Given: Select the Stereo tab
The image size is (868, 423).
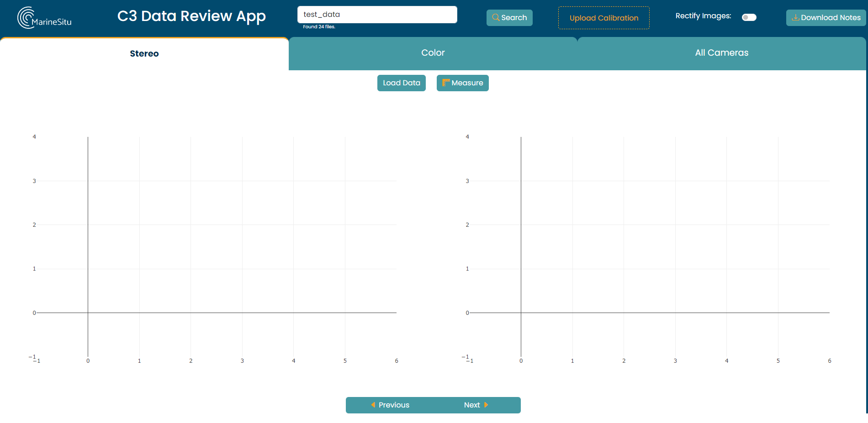Looking at the screenshot, I should point(144,54).
